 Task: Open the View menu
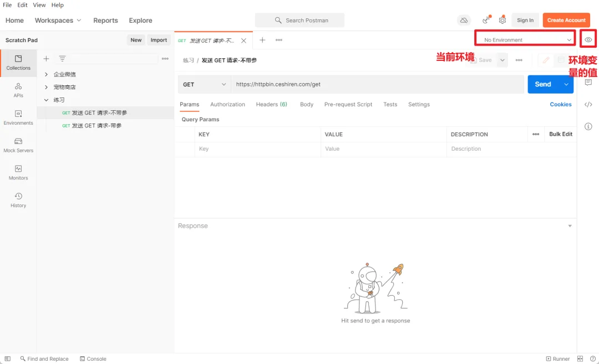(39, 5)
